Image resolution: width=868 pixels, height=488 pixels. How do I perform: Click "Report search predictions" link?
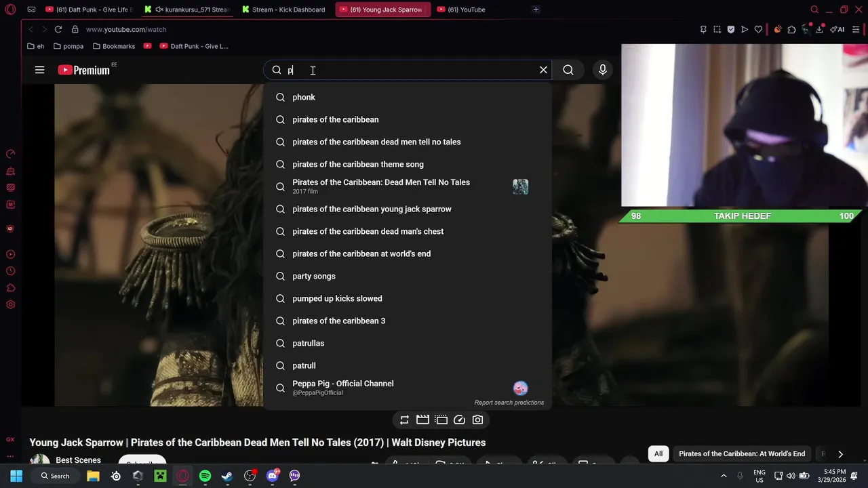click(509, 403)
